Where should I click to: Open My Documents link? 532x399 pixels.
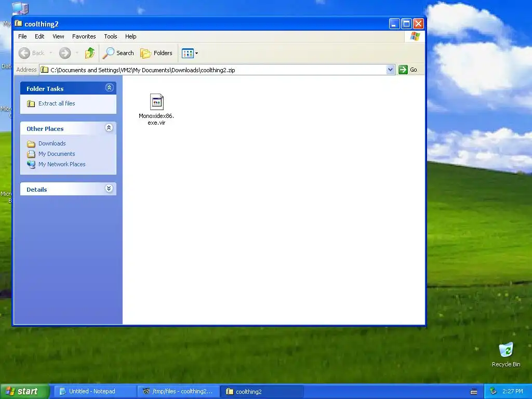[x=57, y=154]
